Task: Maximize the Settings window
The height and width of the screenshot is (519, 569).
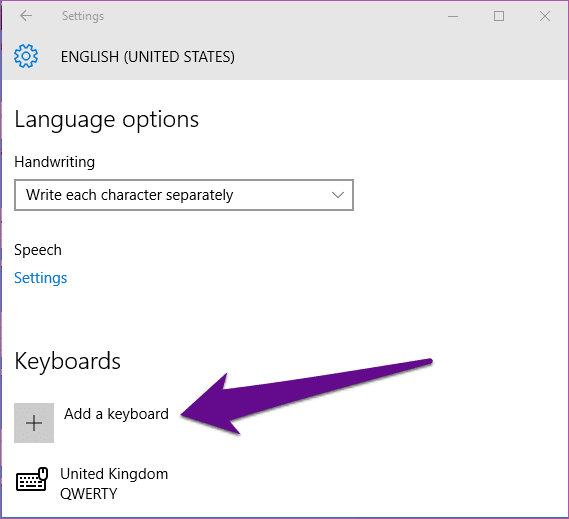Action: [499, 16]
